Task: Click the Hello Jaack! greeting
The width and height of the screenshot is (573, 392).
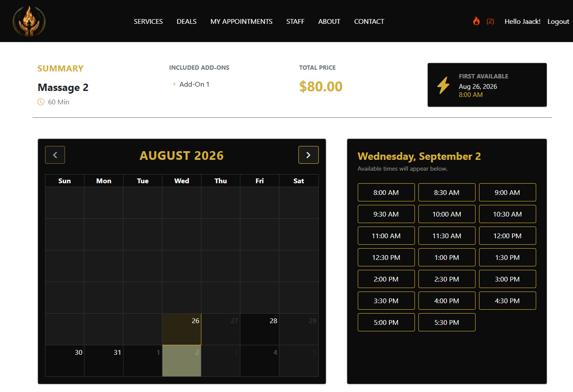Action: pyautogui.click(x=522, y=21)
